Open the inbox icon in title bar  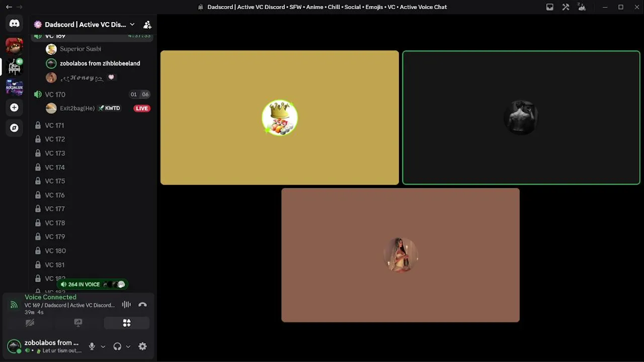point(550,7)
